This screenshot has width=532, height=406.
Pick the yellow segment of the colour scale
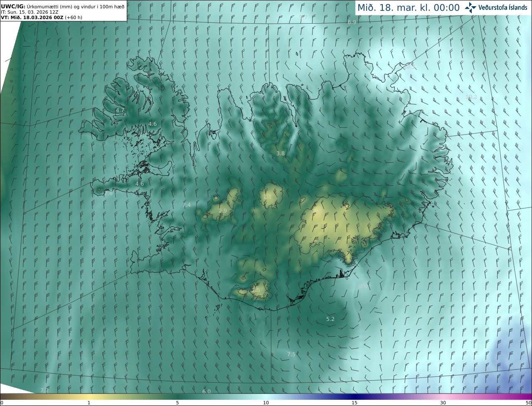pos(89,397)
